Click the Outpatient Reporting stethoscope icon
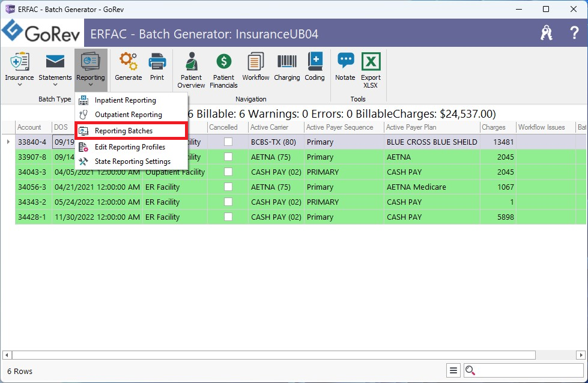The height and width of the screenshot is (383, 588). click(83, 115)
